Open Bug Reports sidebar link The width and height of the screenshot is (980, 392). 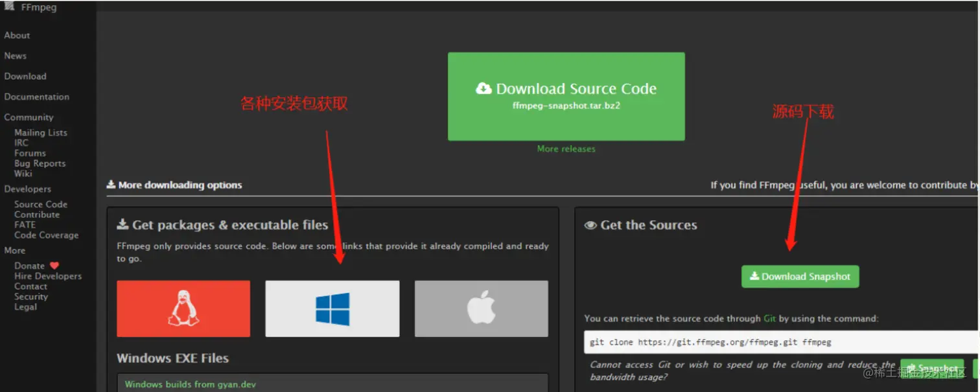[40, 163]
